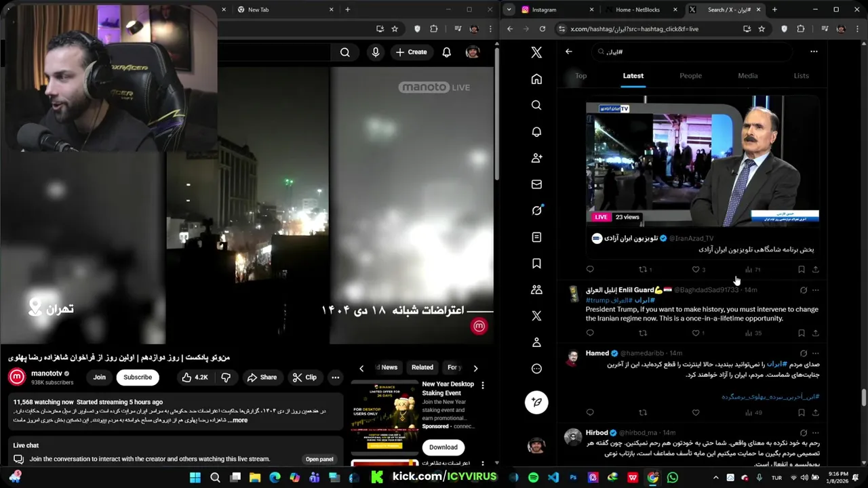Open Bookmarks in X sidebar
The image size is (868, 488).
click(536, 264)
